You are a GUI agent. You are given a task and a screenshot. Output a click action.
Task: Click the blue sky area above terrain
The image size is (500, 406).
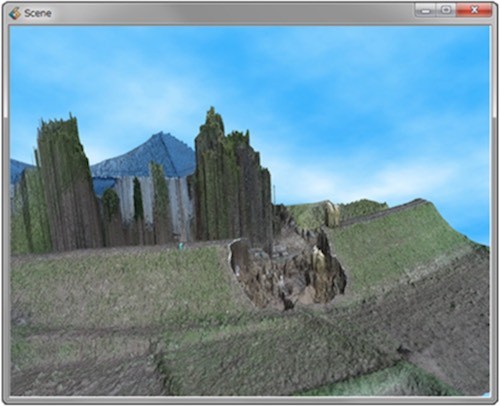click(300, 83)
